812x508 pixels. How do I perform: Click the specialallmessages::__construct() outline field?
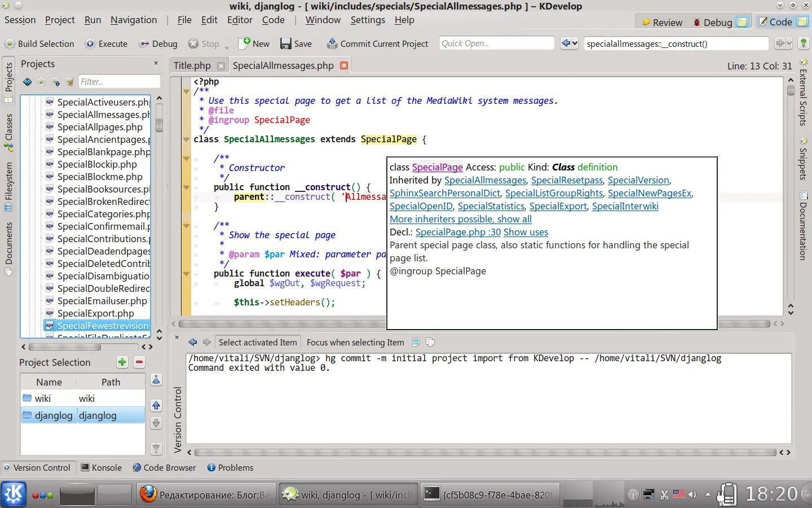676,43
